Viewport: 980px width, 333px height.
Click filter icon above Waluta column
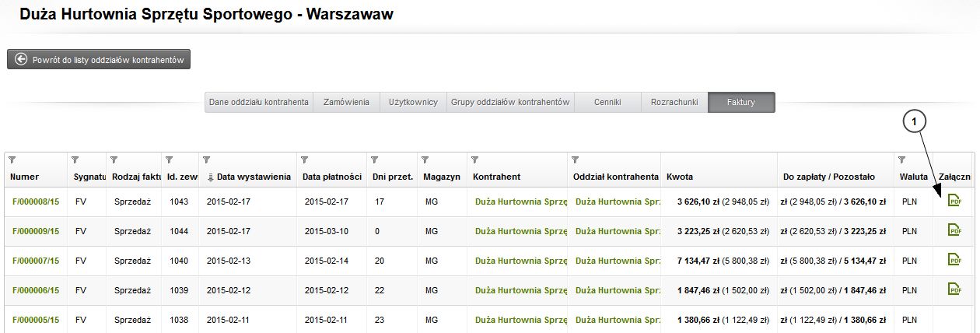pos(901,160)
